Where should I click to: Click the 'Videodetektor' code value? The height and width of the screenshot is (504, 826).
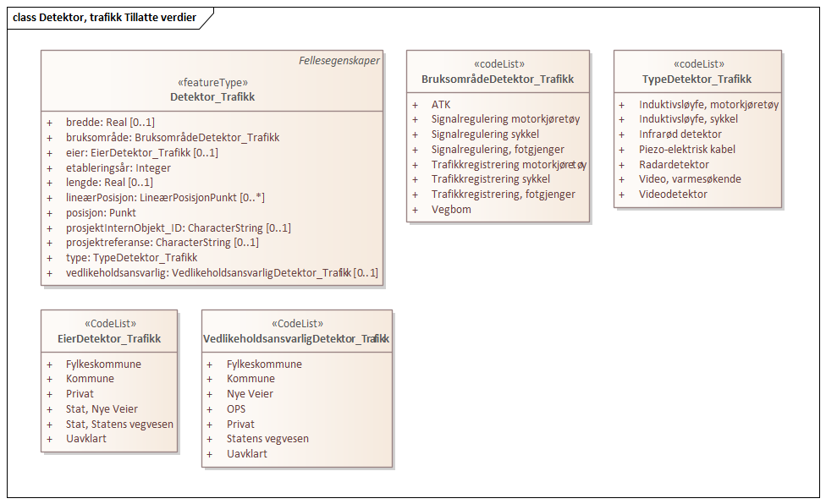[673, 194]
